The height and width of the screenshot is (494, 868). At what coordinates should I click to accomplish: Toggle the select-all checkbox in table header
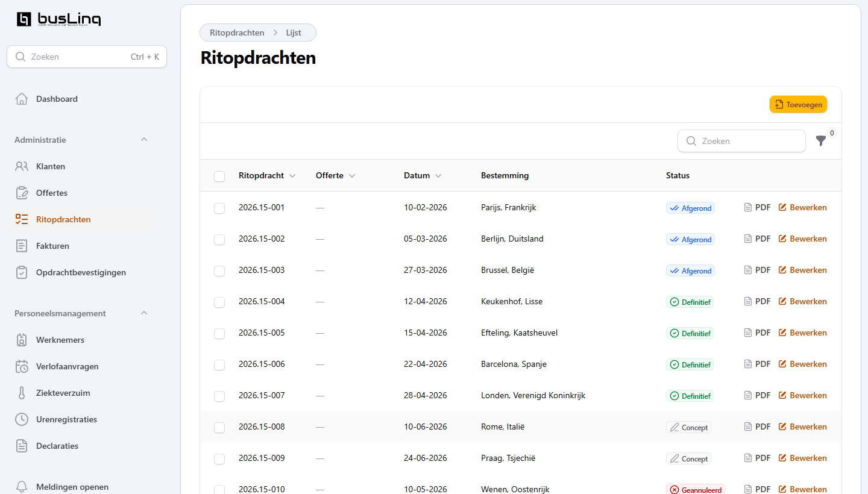point(219,176)
